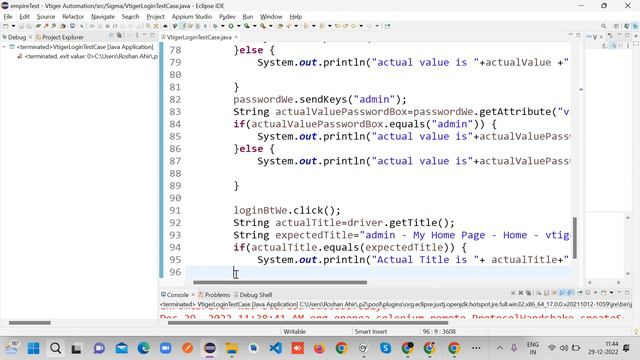The image size is (640, 360).
Task: Open the Navigate menu
Action: pos(103,17)
